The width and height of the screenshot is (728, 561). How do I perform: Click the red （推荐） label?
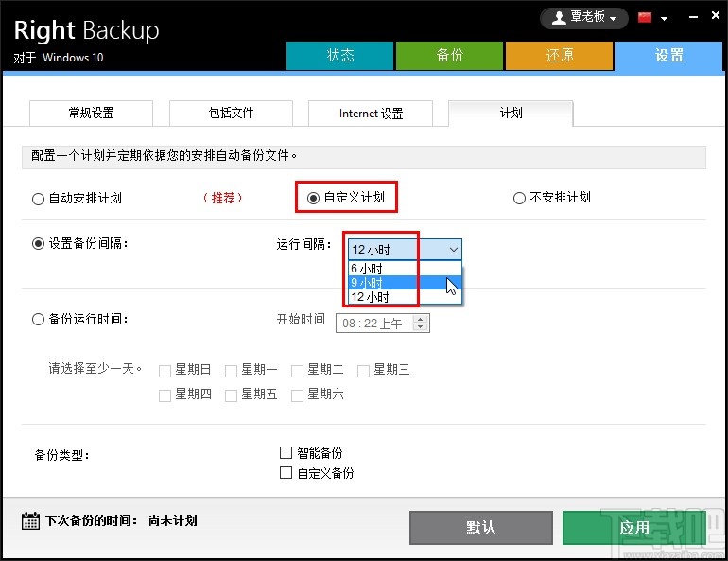pos(223,198)
